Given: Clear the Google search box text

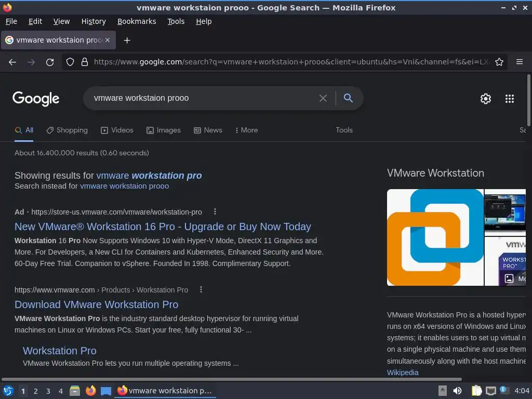Looking at the screenshot, I should pos(323,98).
